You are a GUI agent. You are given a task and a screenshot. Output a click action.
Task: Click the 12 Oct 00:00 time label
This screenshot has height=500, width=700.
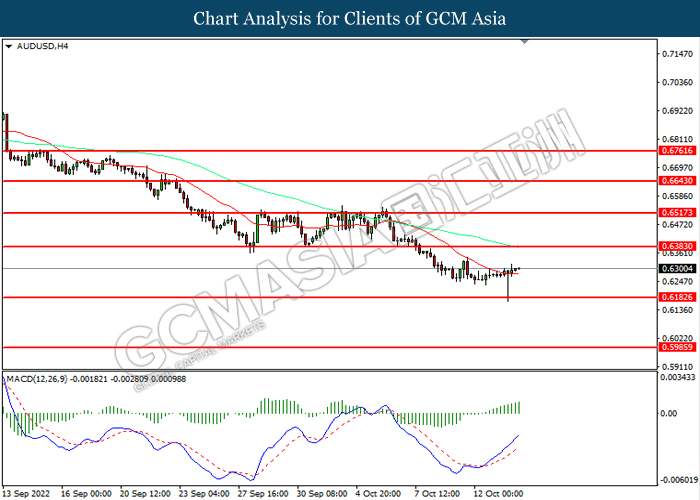tap(498, 493)
